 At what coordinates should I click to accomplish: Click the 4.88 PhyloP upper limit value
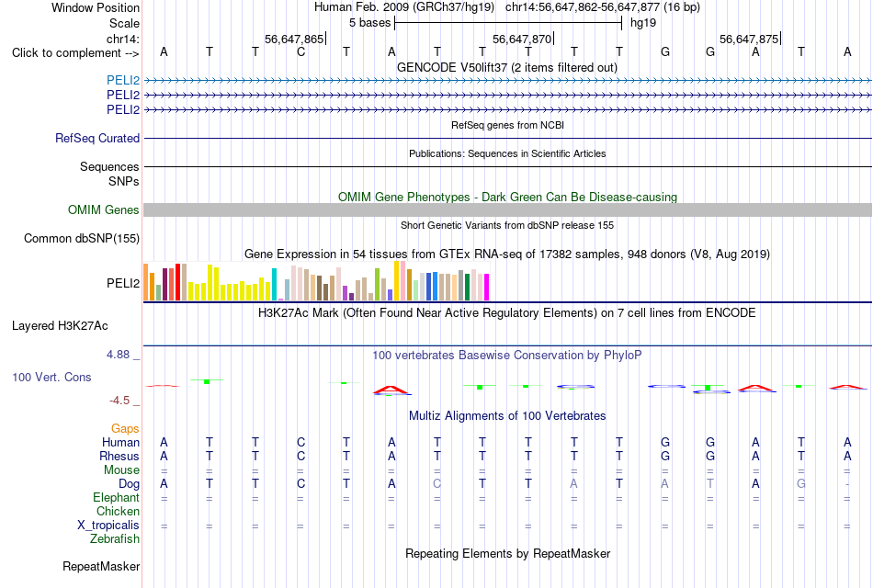[118, 354]
